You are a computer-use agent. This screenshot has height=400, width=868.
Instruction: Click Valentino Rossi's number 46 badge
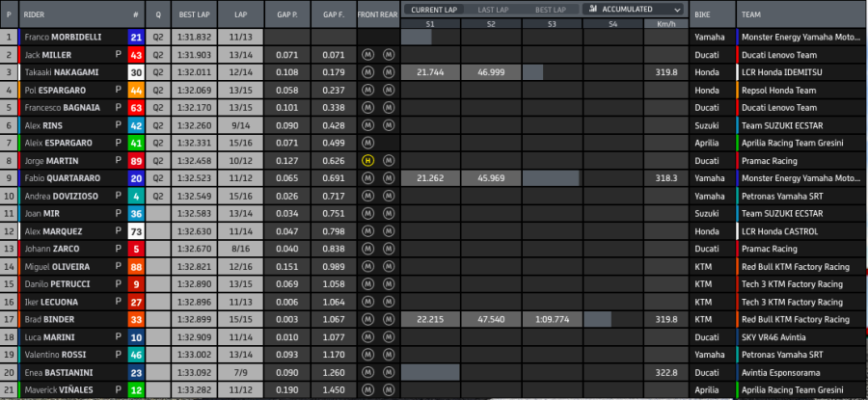[x=136, y=355]
